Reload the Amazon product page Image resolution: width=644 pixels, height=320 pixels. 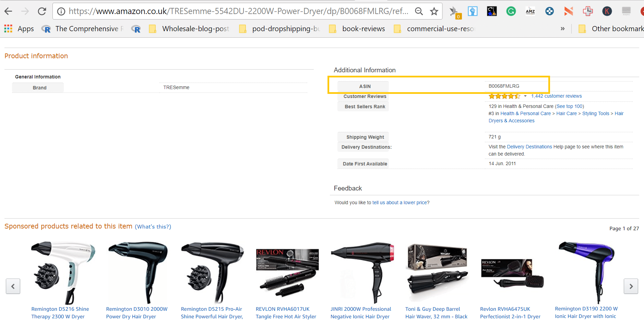[x=42, y=11]
